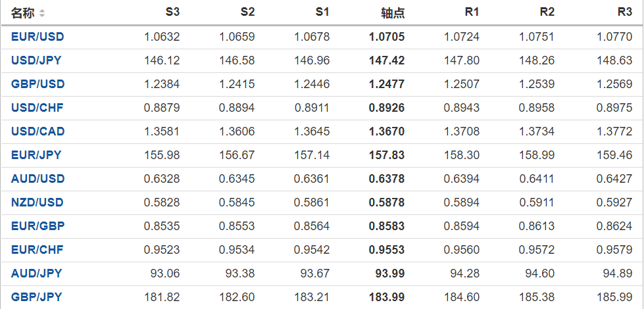The image size is (644, 309).
Task: Open the USD/JPY currency pair link
Action: (x=37, y=60)
